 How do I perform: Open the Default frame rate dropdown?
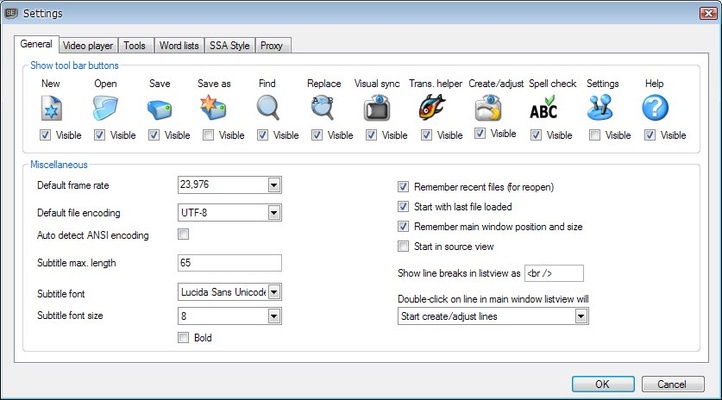(274, 185)
